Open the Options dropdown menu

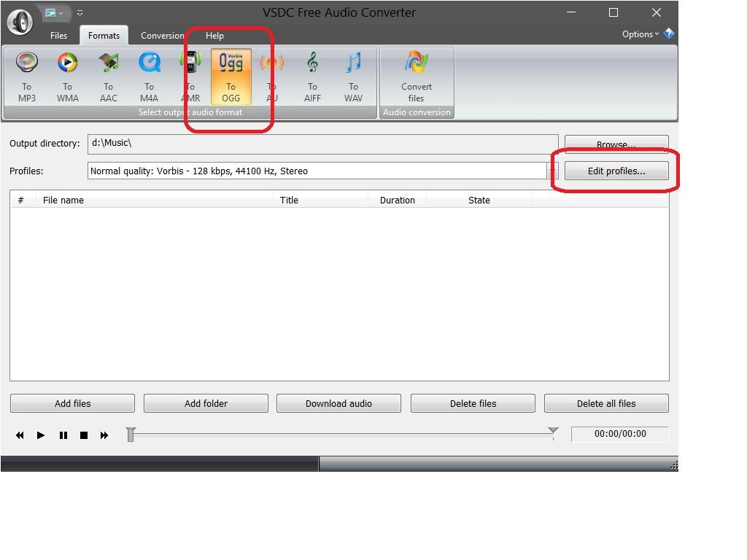click(x=640, y=34)
